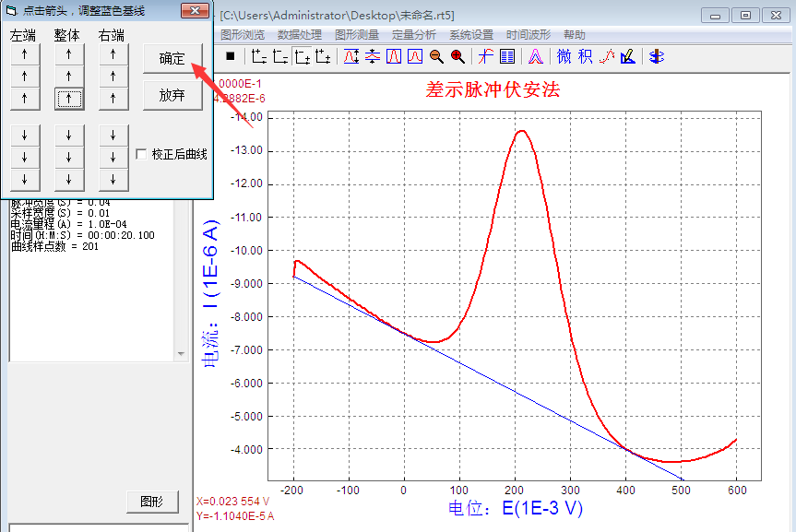The width and height of the screenshot is (796, 532).
Task: Open the data list table icon
Action: (507, 56)
